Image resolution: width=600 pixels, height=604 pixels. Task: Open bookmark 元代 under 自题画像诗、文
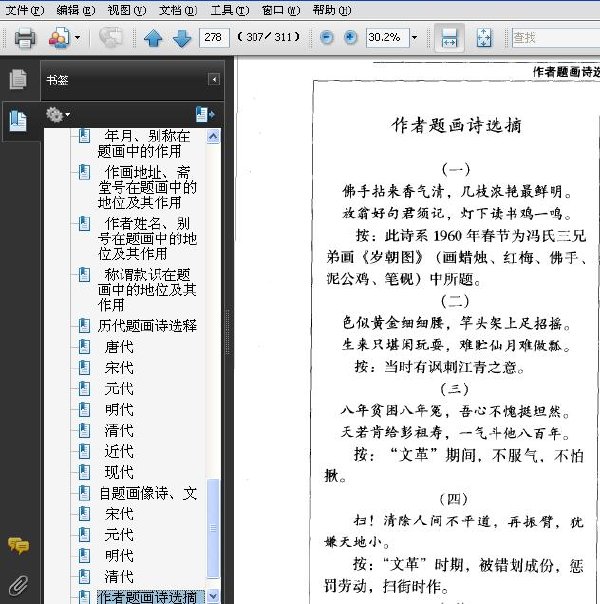[x=119, y=535]
